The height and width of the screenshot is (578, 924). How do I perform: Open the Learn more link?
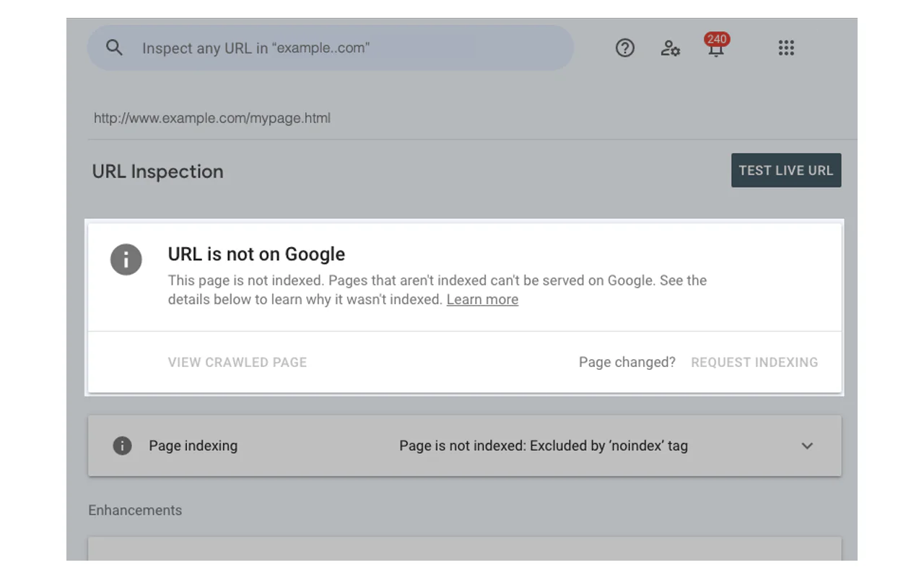(482, 299)
